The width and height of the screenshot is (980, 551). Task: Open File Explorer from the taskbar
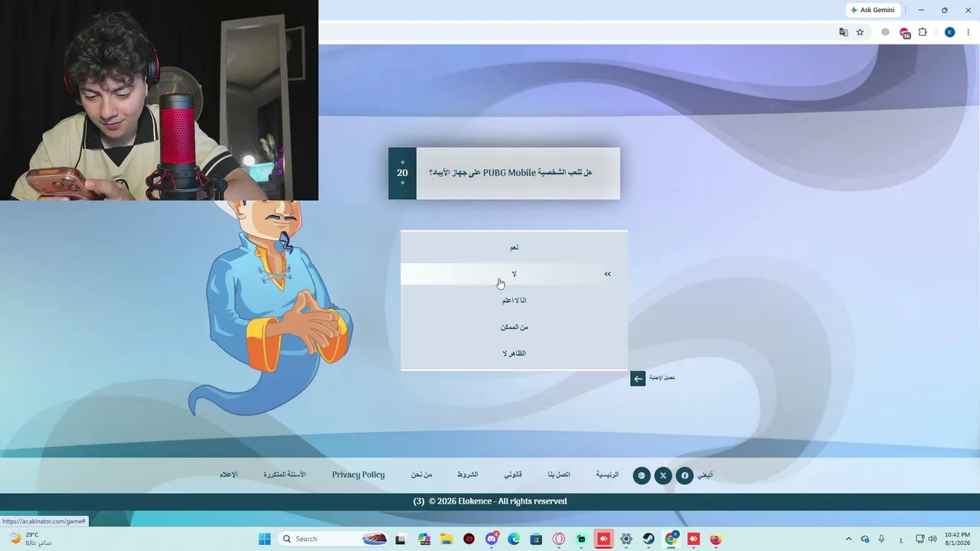coord(446,539)
